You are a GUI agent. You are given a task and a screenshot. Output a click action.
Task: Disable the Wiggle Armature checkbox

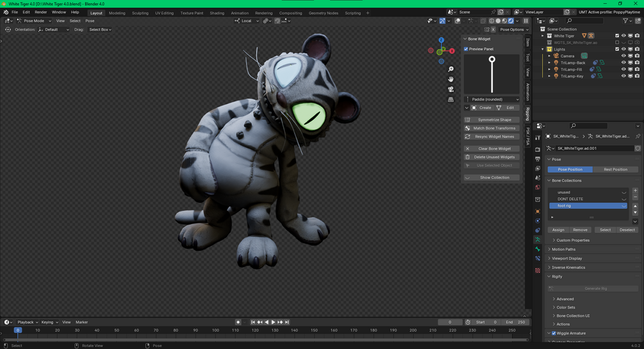554,334
